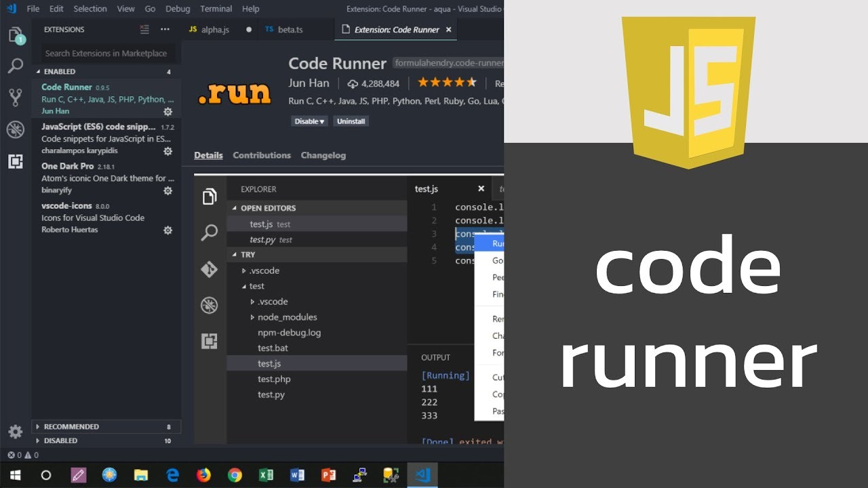868x488 pixels.
Task: Click the Code Runner .run logo
Action: click(234, 94)
